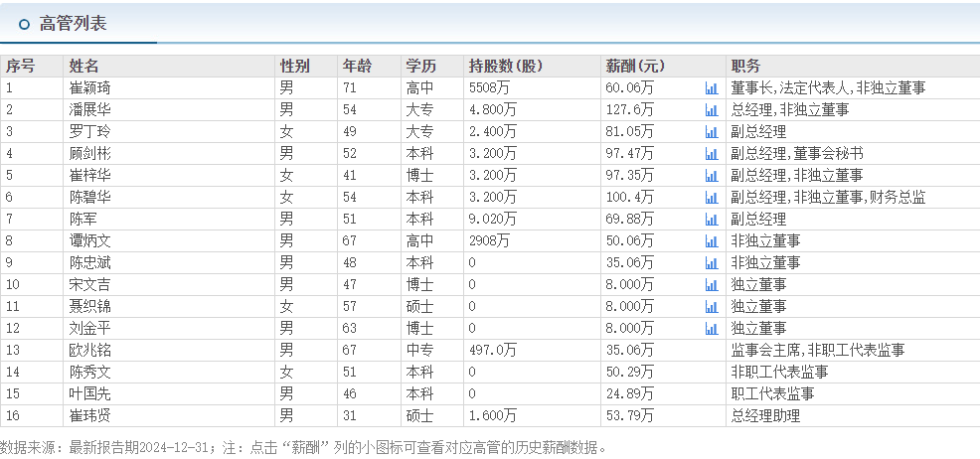Click salary chart icon for 潘展华
The image size is (980, 459).
pos(711,110)
